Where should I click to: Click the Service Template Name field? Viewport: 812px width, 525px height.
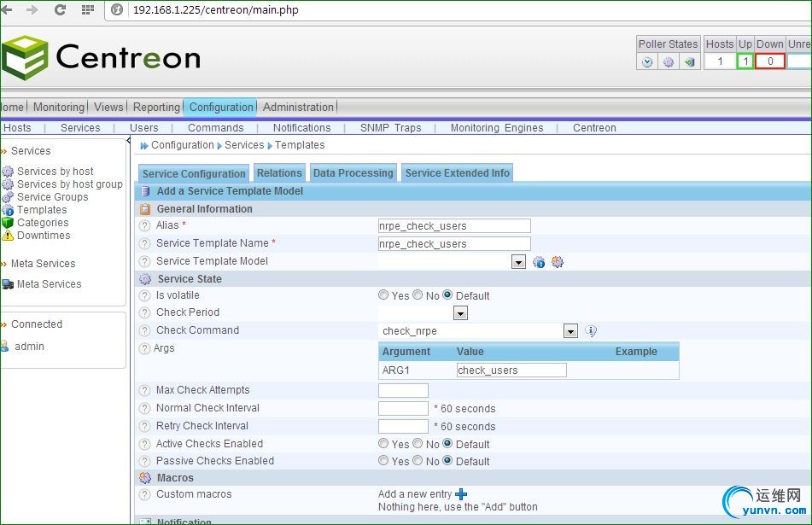point(454,244)
